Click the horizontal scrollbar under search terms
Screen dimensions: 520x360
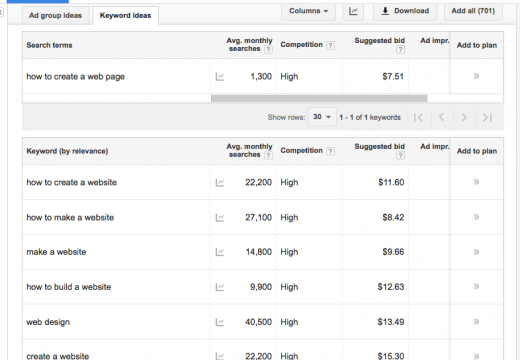319,98
